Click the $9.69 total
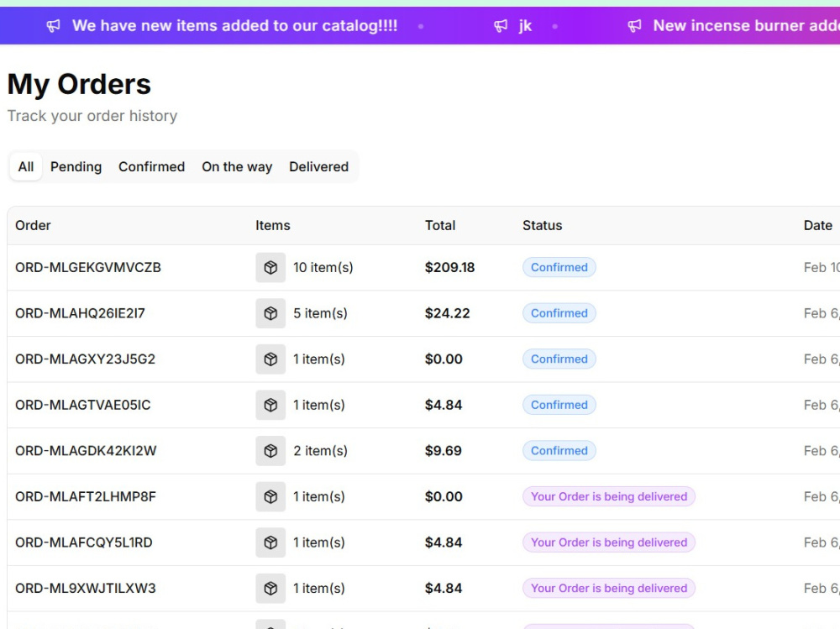 (443, 451)
